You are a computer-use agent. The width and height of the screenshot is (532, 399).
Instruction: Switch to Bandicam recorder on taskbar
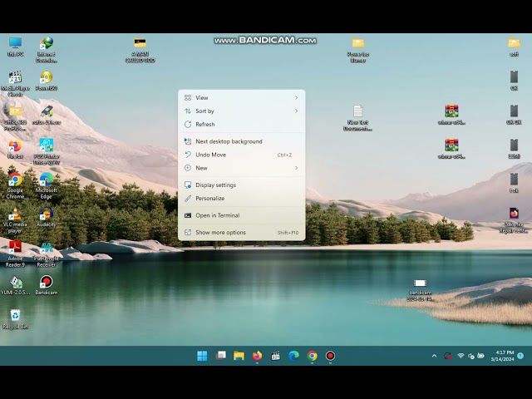[331, 356]
